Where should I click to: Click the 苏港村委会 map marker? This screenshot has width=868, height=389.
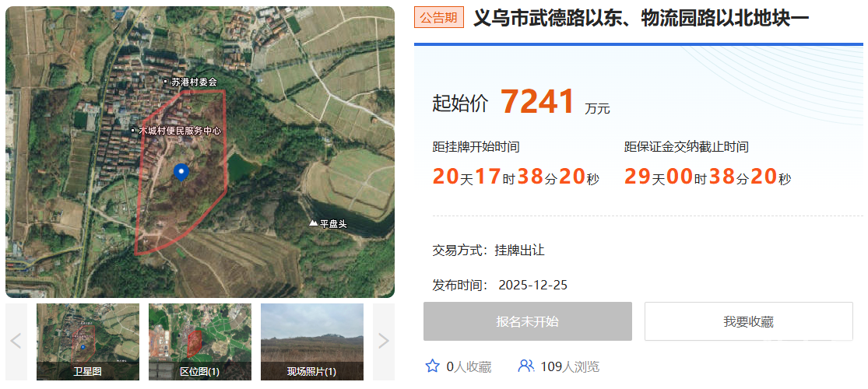pos(165,82)
